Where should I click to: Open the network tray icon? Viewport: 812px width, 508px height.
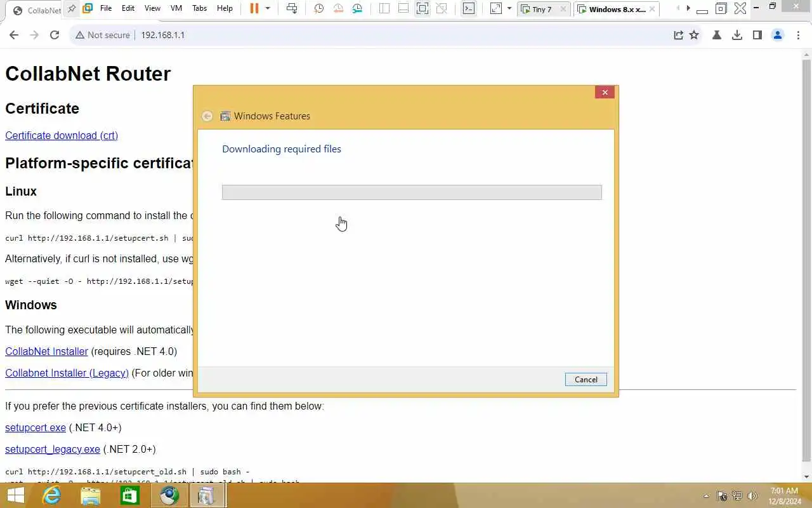(x=737, y=496)
